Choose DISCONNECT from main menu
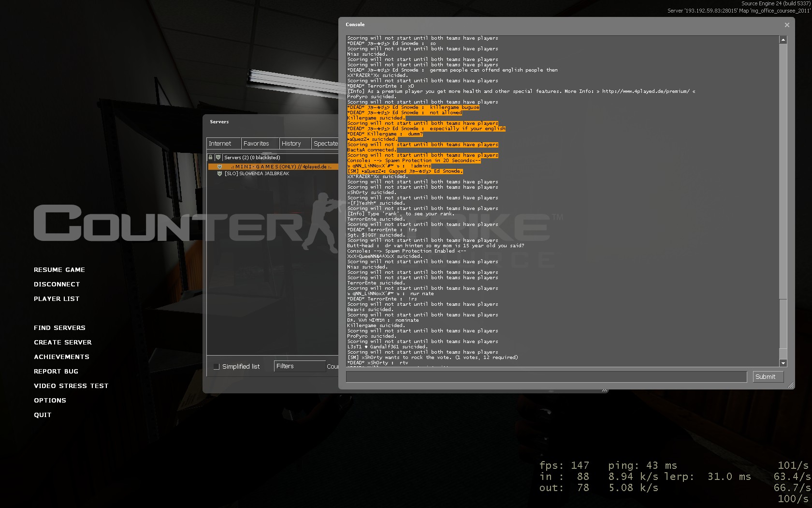 [x=57, y=284]
